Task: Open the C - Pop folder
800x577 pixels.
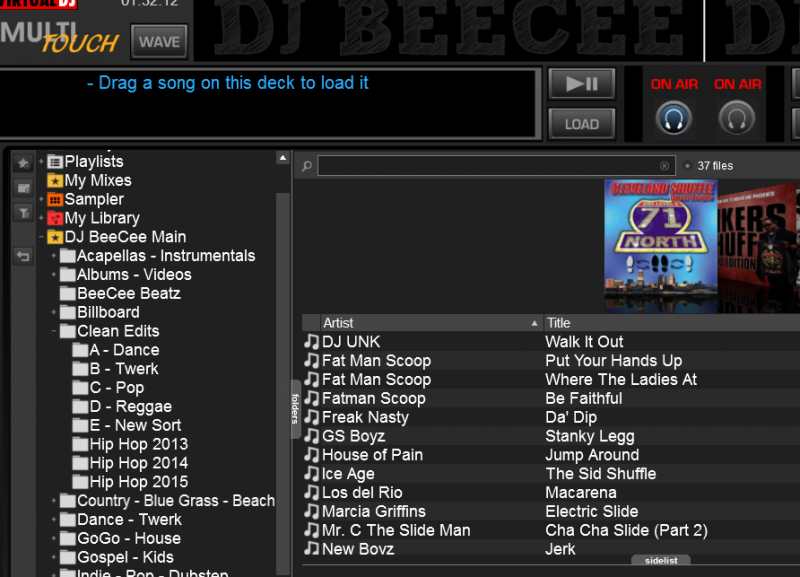Action: pyautogui.click(x=108, y=388)
